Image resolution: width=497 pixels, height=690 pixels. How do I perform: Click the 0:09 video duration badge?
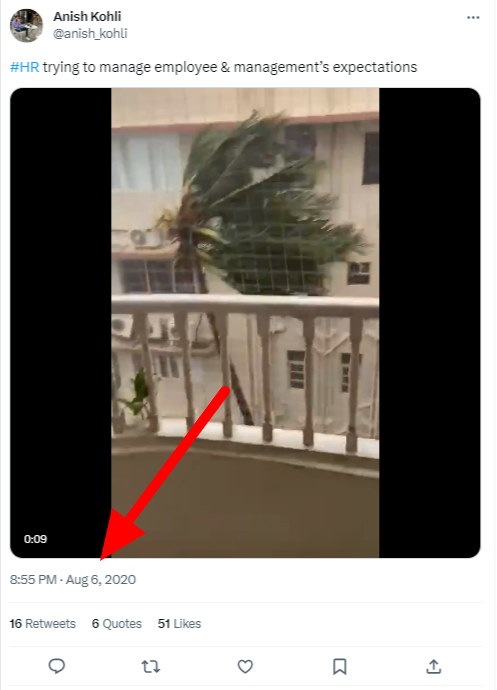(35, 539)
